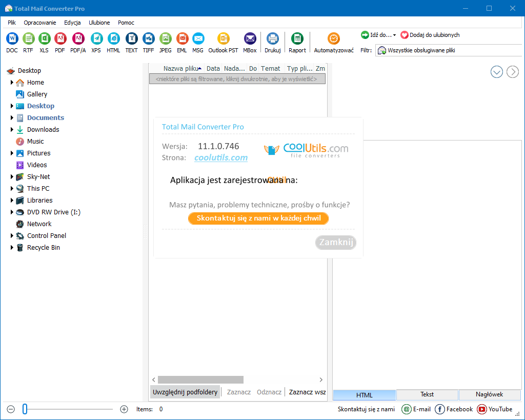Open the Edycja menu
Image resolution: width=525 pixels, height=420 pixels.
tap(72, 23)
